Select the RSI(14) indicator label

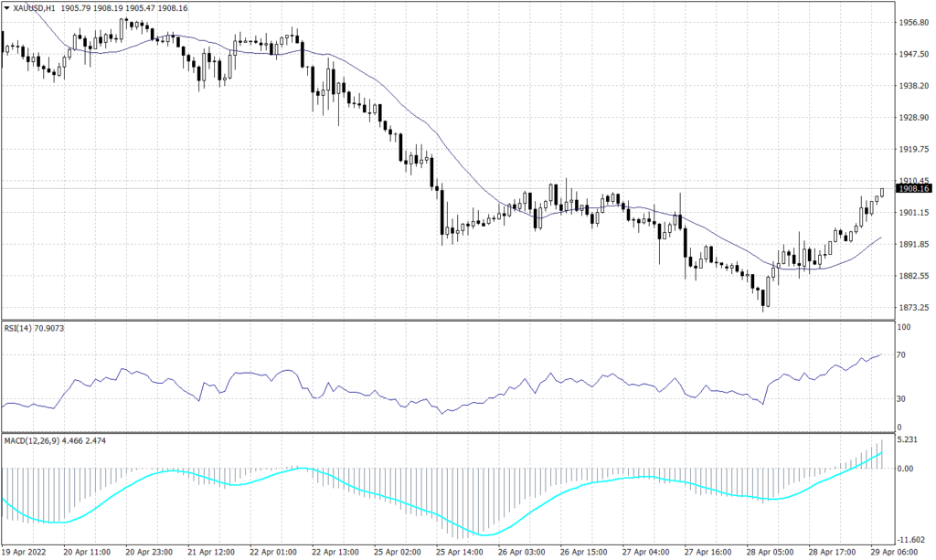pyautogui.click(x=21, y=329)
